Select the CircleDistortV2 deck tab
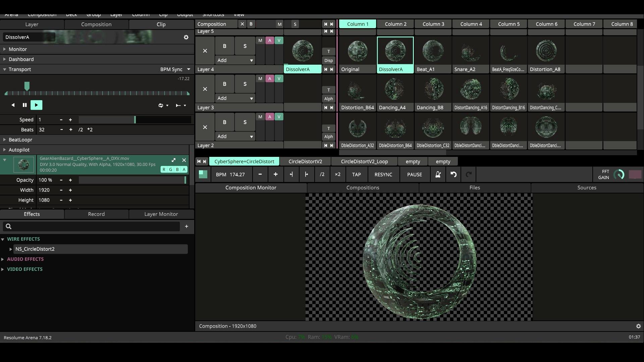 [305, 162]
